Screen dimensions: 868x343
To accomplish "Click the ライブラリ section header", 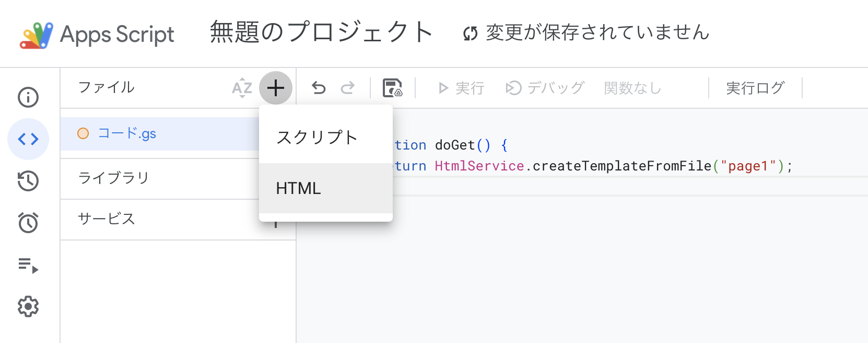I will [x=114, y=178].
